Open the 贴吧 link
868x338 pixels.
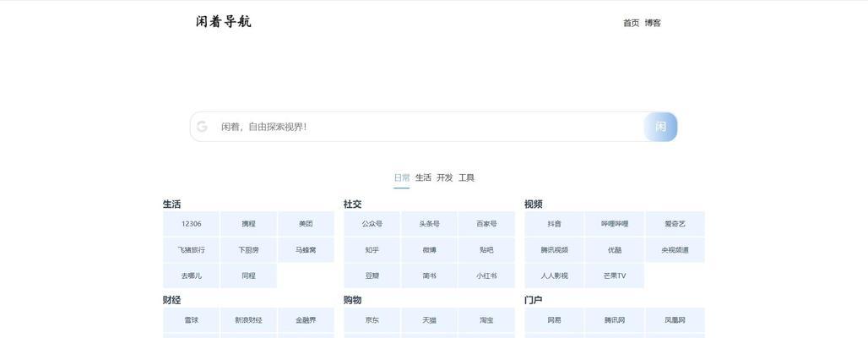pyautogui.click(x=486, y=250)
